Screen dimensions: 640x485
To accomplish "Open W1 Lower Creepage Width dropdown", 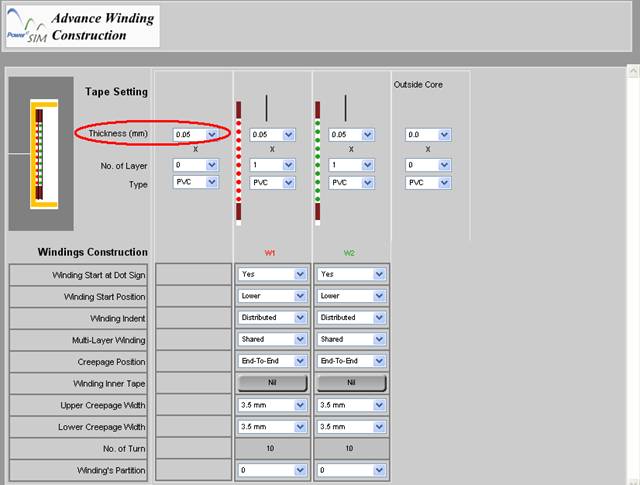I will tap(272, 427).
